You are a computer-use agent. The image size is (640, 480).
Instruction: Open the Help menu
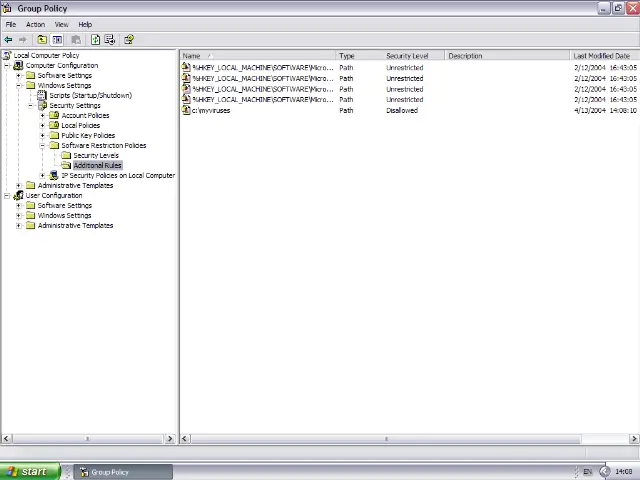(85, 24)
